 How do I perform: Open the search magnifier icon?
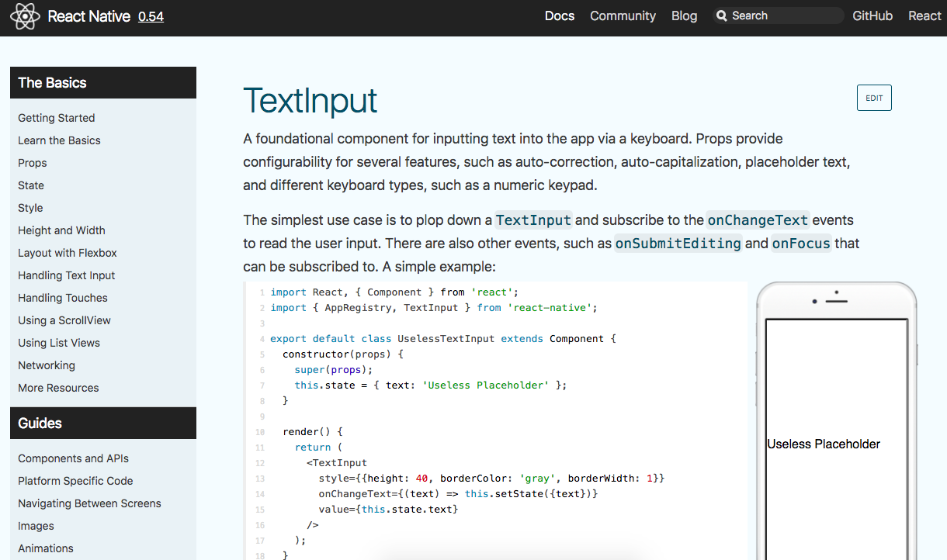click(721, 16)
